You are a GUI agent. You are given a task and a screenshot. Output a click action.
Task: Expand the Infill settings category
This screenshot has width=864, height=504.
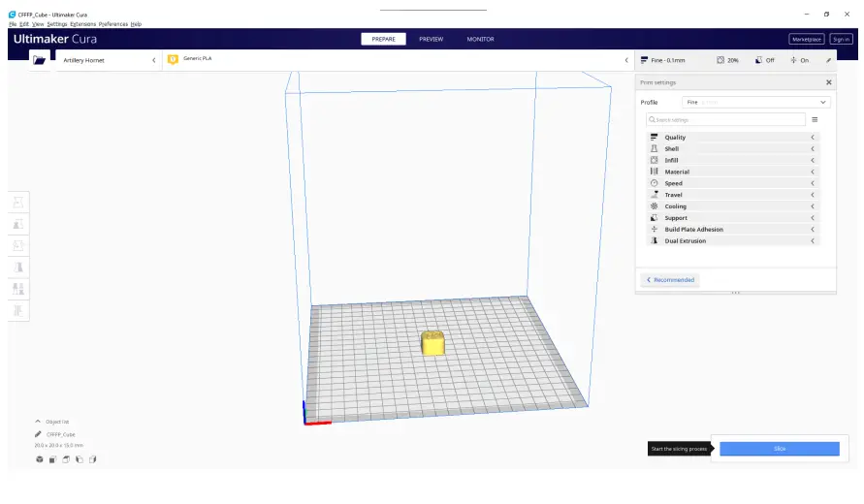point(733,160)
